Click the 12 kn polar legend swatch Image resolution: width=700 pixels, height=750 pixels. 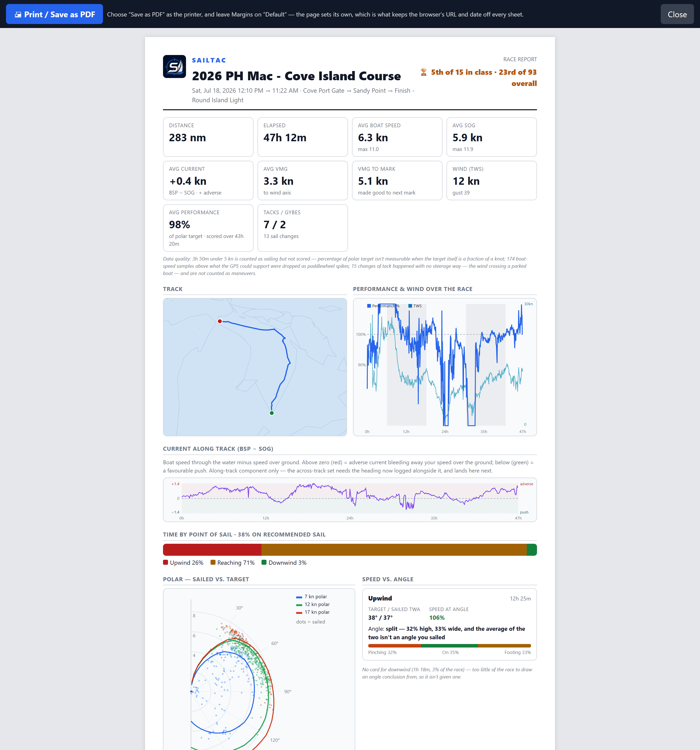click(x=299, y=604)
